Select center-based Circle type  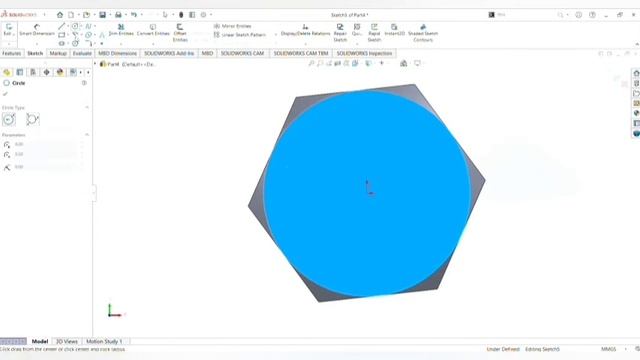[x=9, y=119]
